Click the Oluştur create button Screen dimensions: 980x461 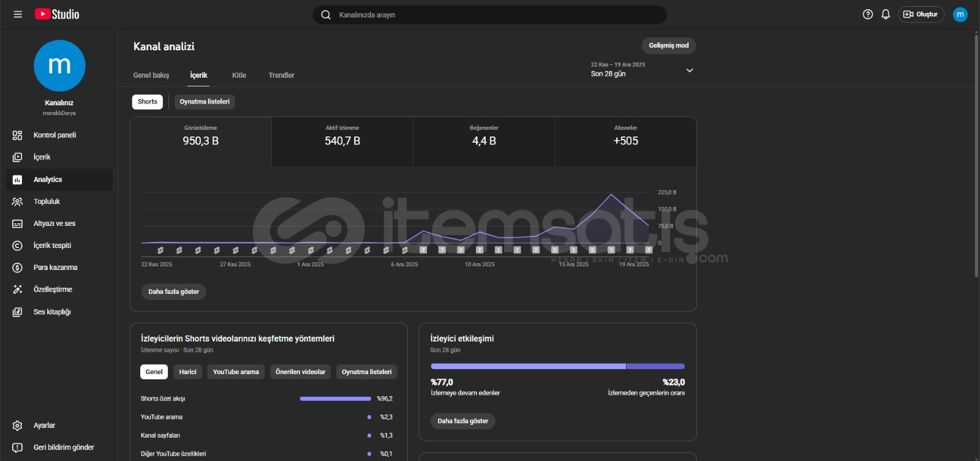coord(921,15)
